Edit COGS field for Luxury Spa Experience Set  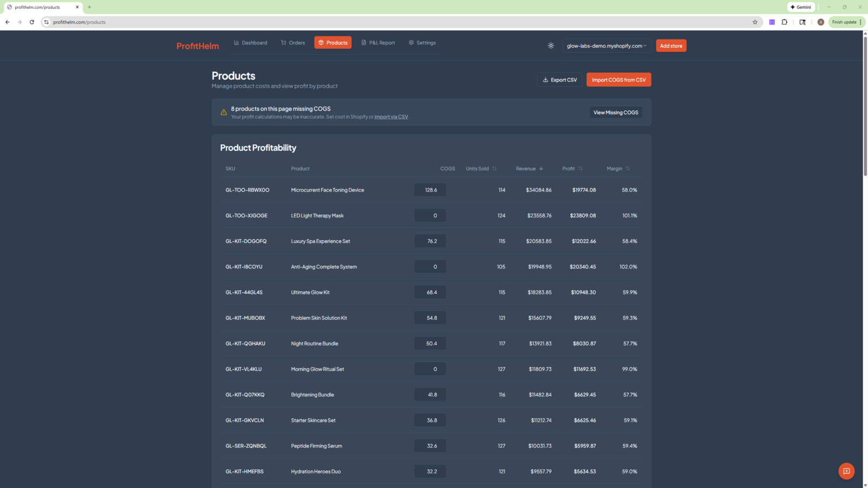(x=430, y=241)
